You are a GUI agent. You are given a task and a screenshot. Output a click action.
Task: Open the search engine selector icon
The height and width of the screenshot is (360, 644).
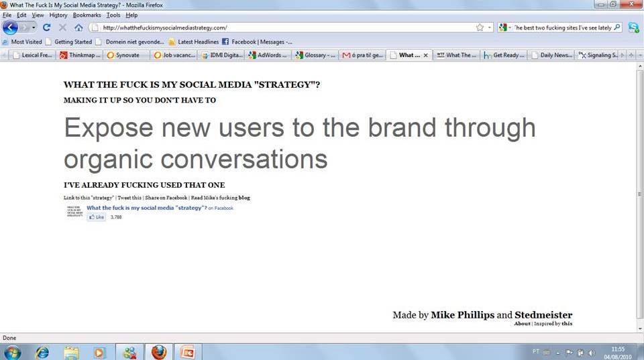[503, 27]
